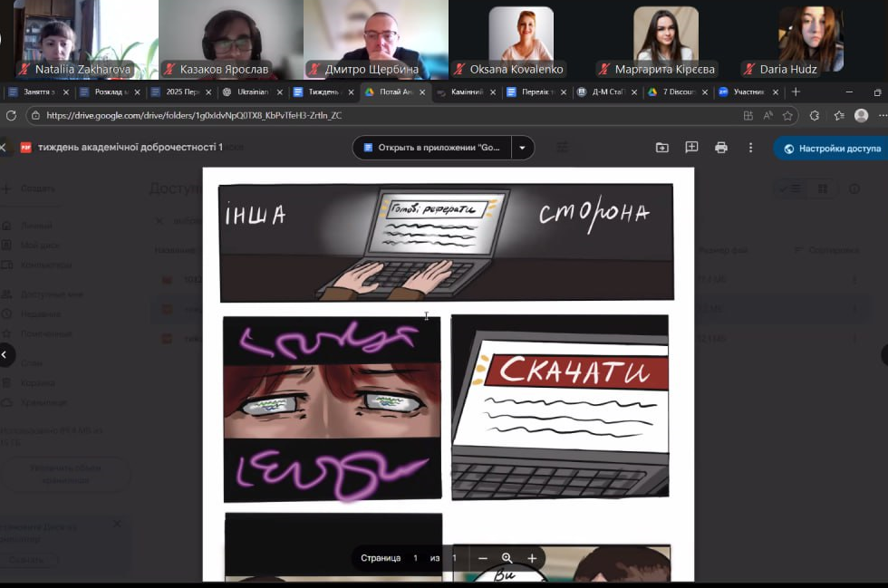Viewport: 888px width, 588px height.
Task: Click the Настройки доступа button
Action: coord(832,149)
